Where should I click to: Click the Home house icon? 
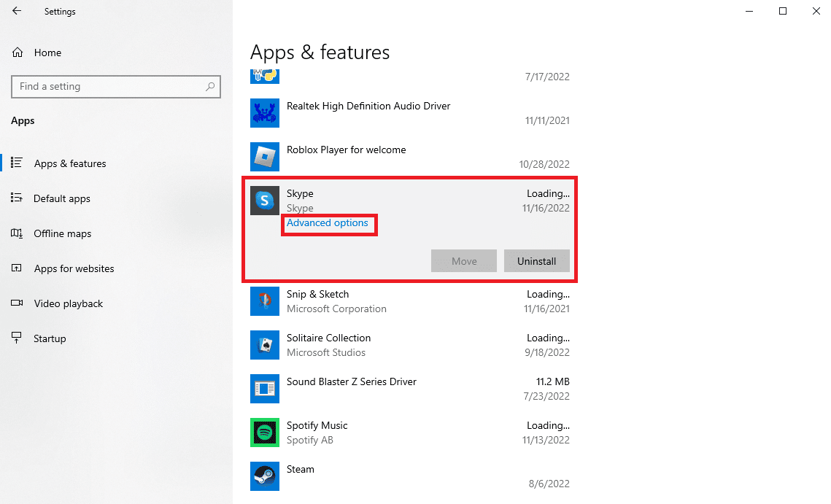(18, 53)
